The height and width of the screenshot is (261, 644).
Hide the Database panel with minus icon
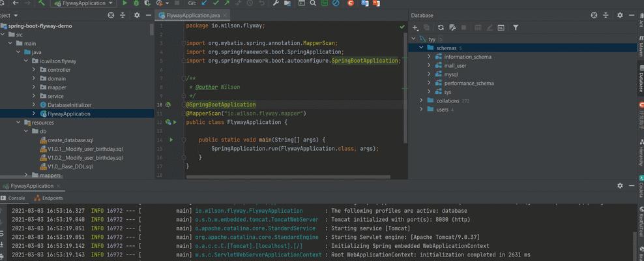(x=632, y=15)
